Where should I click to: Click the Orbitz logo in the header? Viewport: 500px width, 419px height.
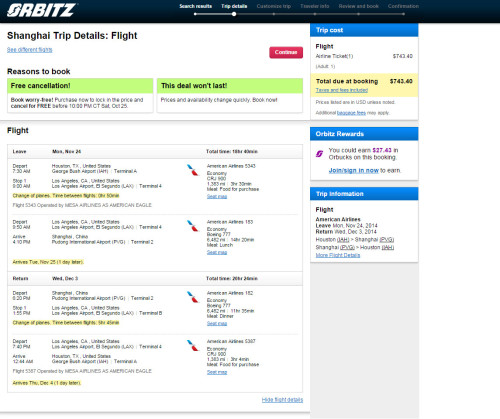click(x=41, y=10)
